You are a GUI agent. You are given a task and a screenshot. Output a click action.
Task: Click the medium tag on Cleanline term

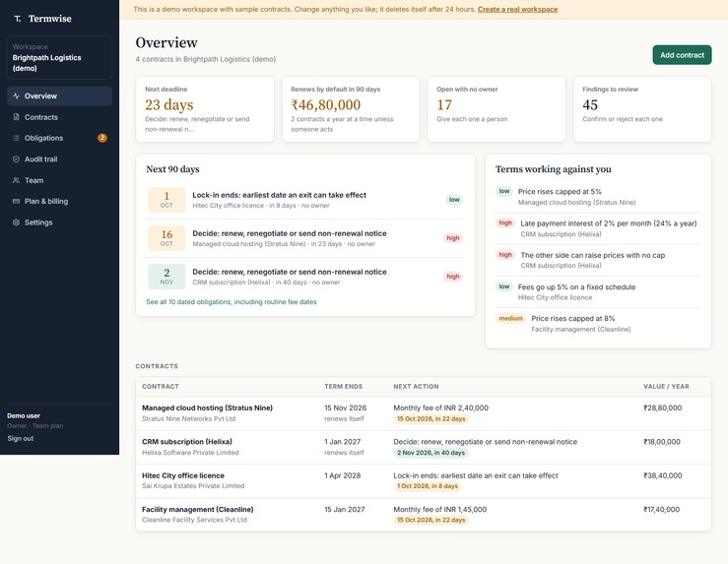[x=510, y=319]
